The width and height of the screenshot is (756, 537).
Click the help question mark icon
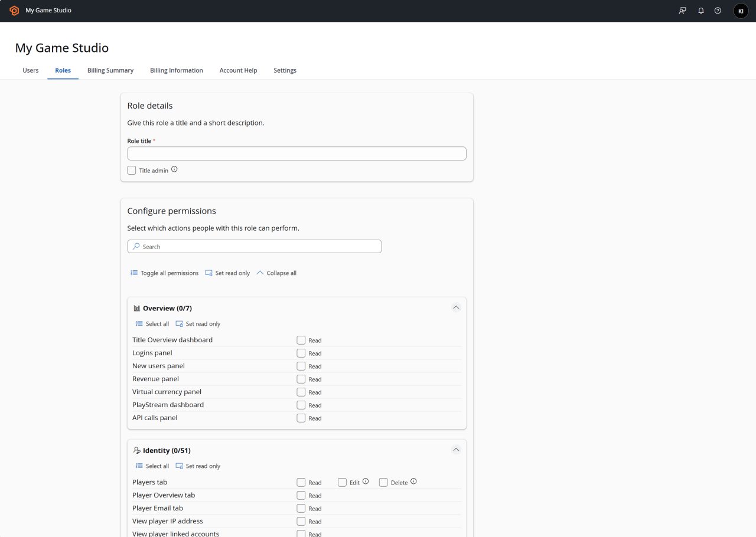(718, 11)
